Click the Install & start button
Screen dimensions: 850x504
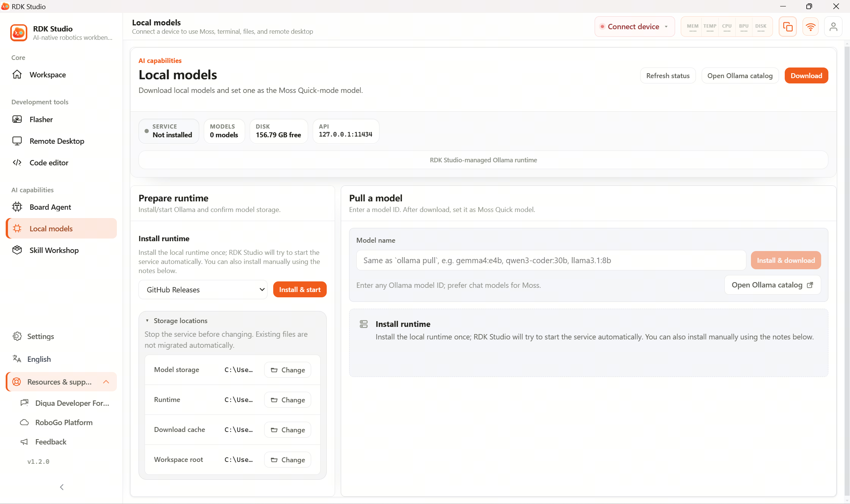300,289
